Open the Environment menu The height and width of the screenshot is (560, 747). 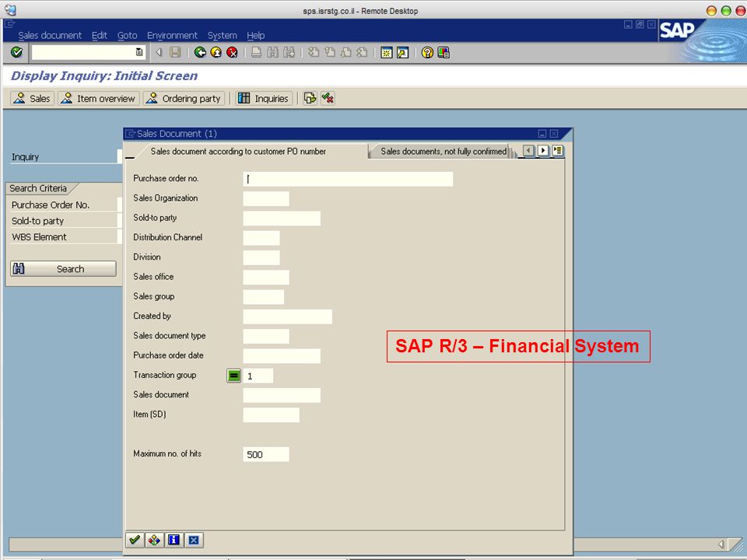pyautogui.click(x=172, y=35)
